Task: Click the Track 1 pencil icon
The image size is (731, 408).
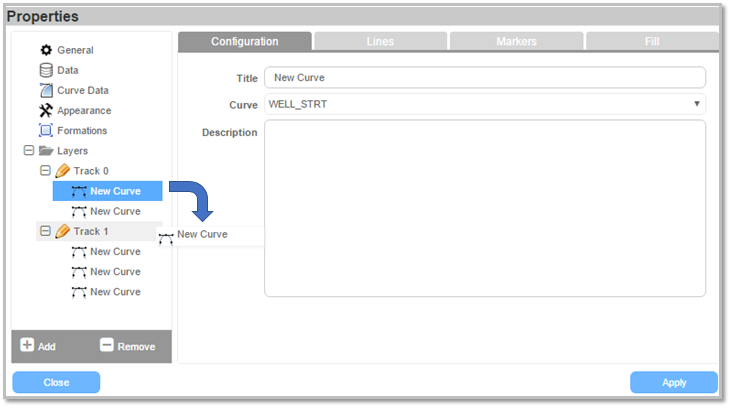Action: point(62,231)
